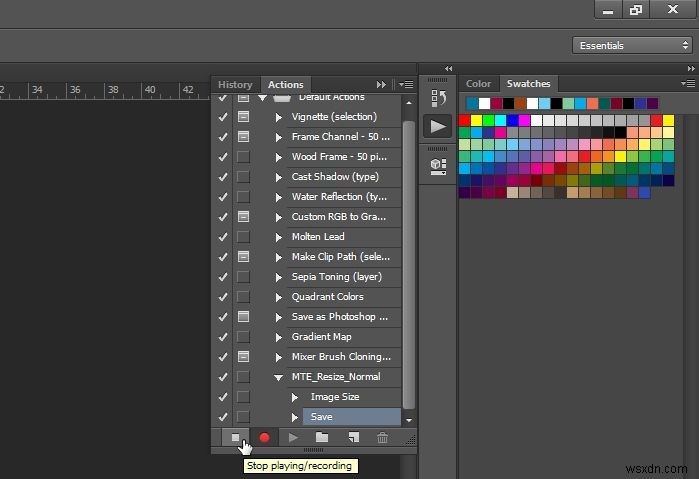Viewport: 699px width, 479px height.
Task: Select the Water Reflection action
Action: point(339,197)
